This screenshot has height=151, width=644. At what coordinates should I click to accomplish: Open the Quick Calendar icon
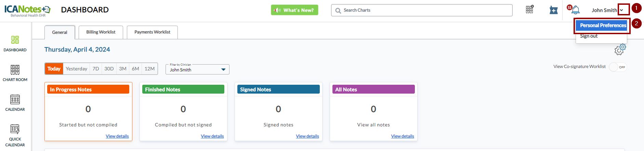tap(15, 129)
